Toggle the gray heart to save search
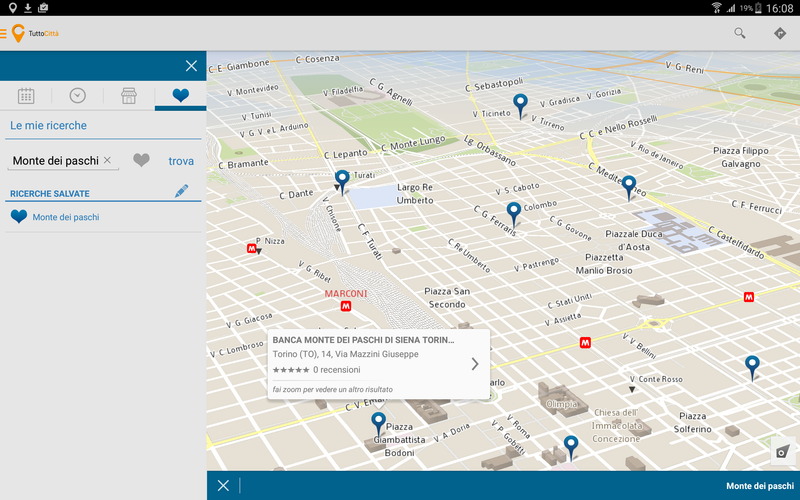Screen dimensions: 800x500 [141, 160]
